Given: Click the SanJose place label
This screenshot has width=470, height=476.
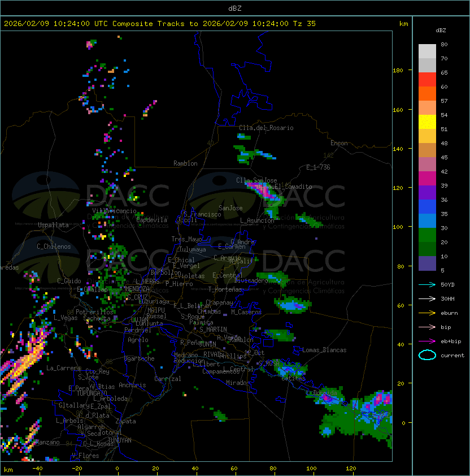Looking at the screenshot, I should point(230,208).
